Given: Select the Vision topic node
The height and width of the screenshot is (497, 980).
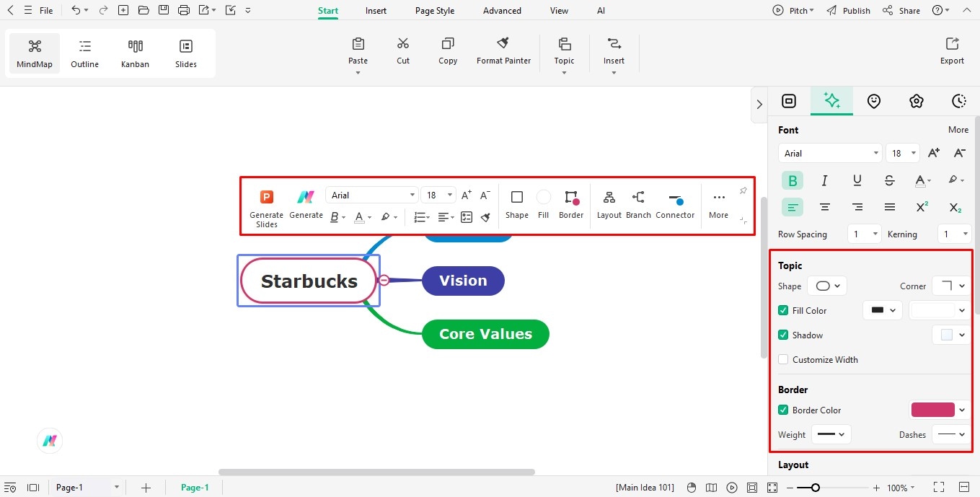Looking at the screenshot, I should 463,281.
